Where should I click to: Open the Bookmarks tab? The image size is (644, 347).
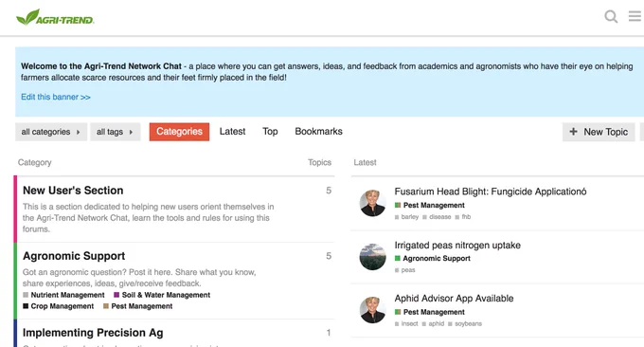point(319,132)
